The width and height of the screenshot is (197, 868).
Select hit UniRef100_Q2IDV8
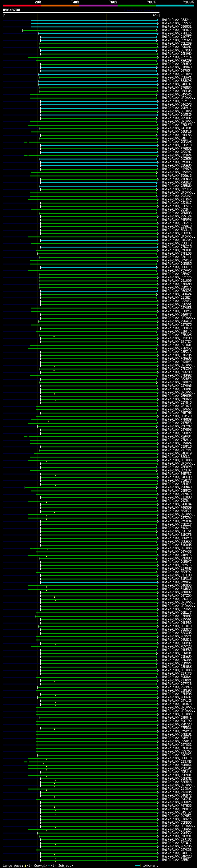177,74
